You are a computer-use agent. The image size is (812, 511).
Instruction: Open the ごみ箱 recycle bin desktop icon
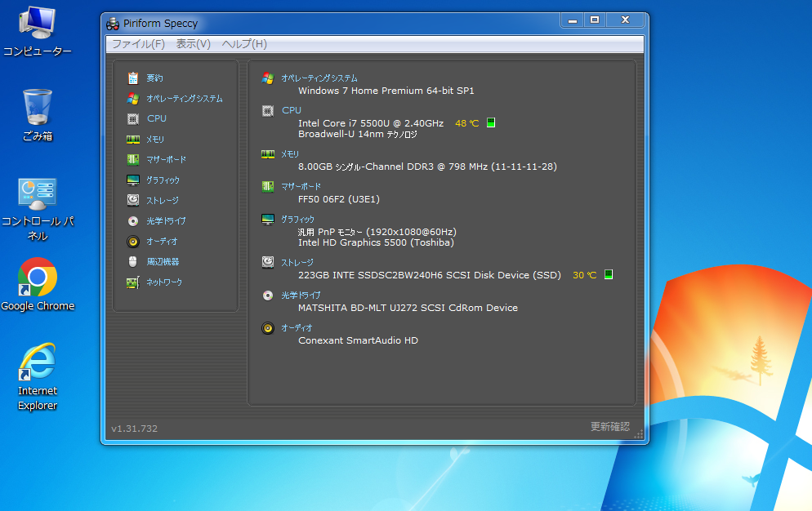(38, 115)
